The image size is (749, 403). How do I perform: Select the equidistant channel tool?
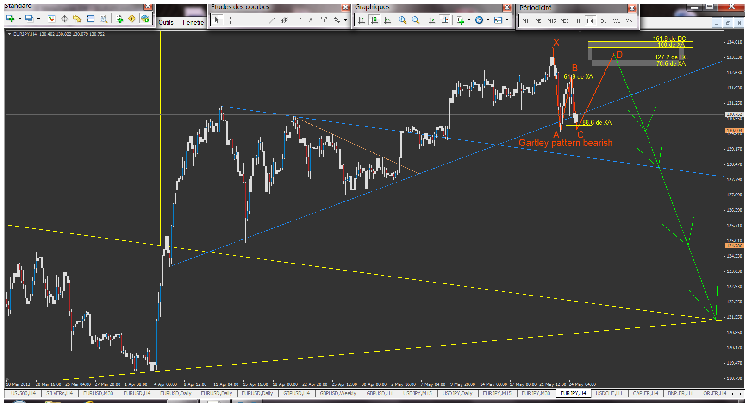[x=284, y=21]
